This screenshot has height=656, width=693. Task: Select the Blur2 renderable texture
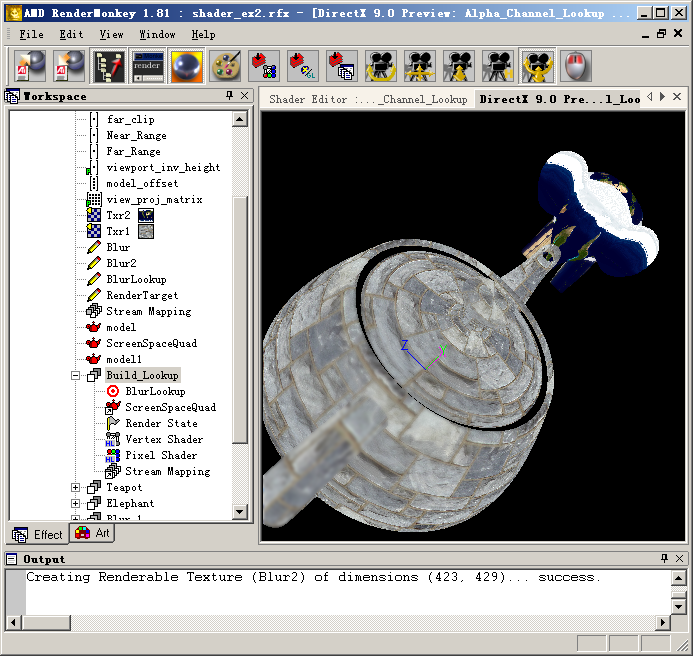tap(121, 263)
